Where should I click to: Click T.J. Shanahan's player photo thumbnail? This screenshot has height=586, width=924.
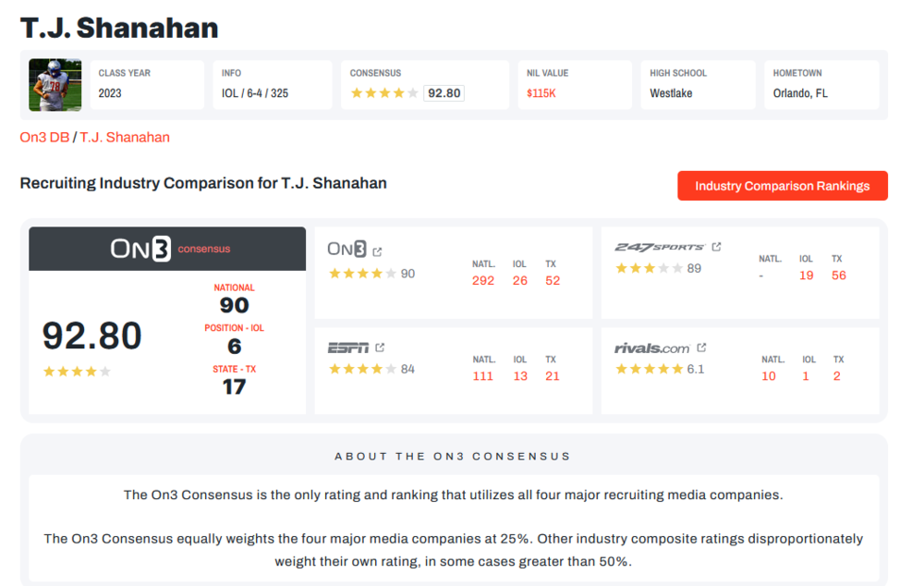[x=55, y=85]
